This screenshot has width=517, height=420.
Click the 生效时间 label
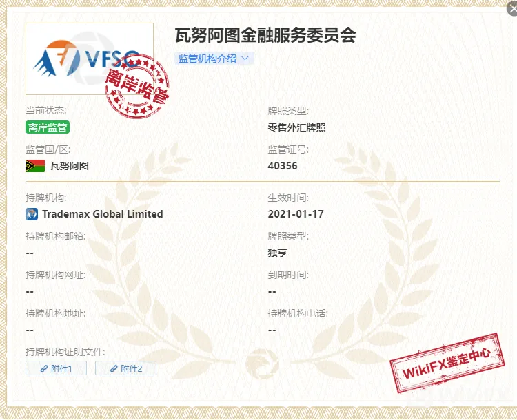pos(288,198)
